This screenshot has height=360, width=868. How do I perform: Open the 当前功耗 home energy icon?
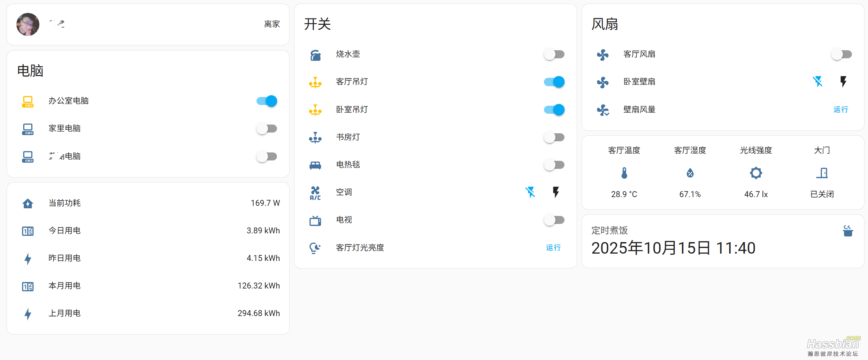click(28, 203)
